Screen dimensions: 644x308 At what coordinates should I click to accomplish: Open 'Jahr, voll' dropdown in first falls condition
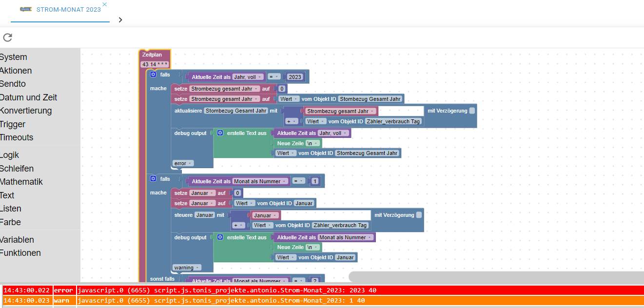coord(248,77)
